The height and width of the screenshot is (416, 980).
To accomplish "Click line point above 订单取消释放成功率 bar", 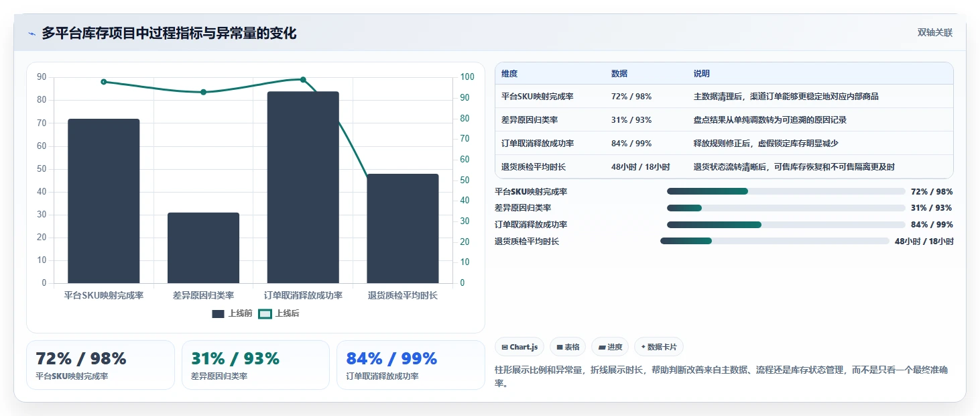I will pos(303,80).
